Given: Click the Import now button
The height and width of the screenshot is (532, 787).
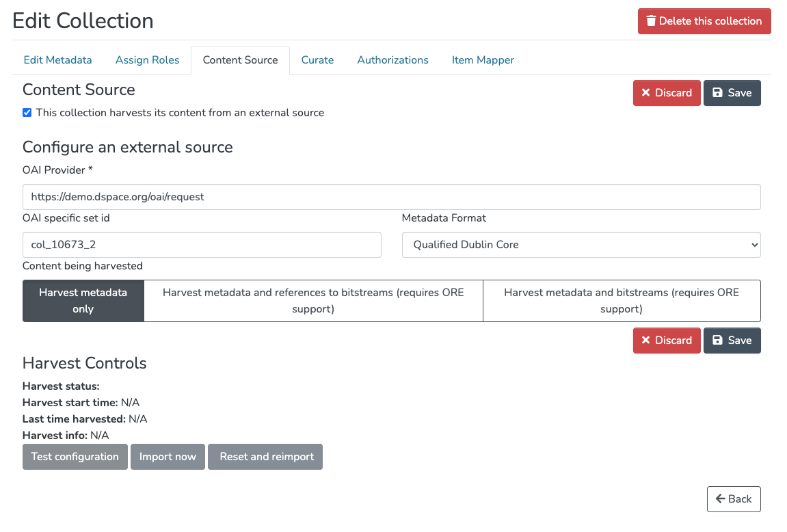Looking at the screenshot, I should pos(168,457).
